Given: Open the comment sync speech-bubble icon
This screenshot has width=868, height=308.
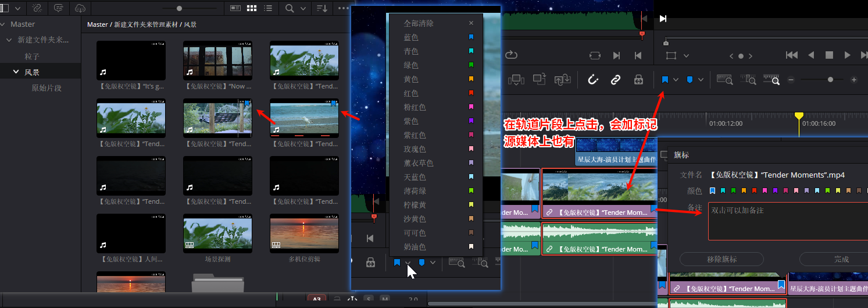Looking at the screenshot, I should (59, 8).
